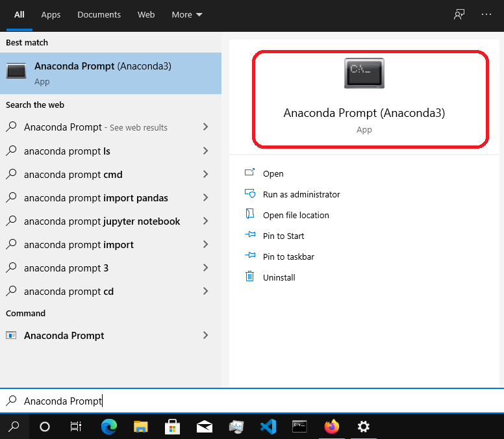Click the large Anaconda Prompt app icon
The height and width of the screenshot is (439, 504).
point(364,73)
